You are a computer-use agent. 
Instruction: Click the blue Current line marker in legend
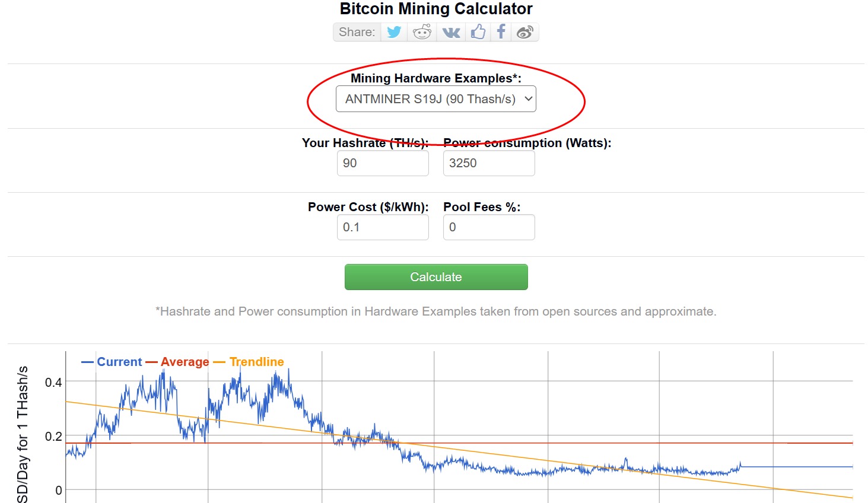tap(86, 361)
